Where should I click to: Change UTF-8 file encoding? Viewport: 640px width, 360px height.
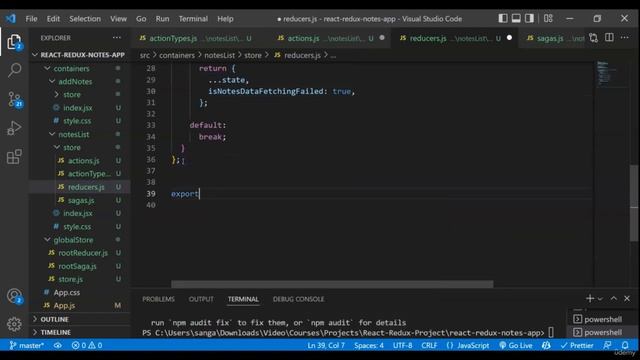coord(402,345)
